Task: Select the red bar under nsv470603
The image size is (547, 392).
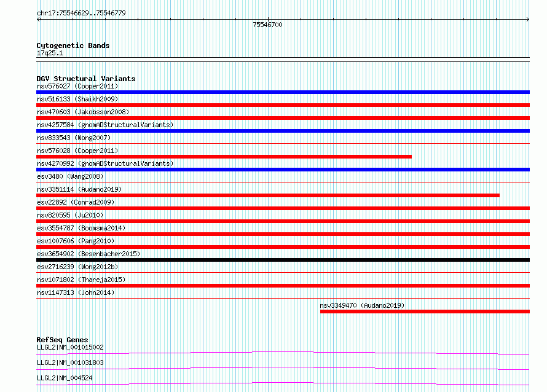Action: click(x=283, y=118)
